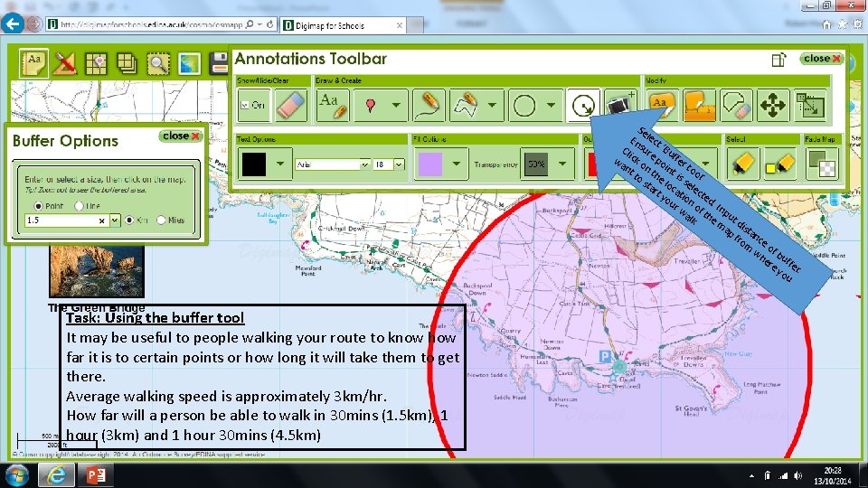Open the buffer size dropdown arrow
The width and height of the screenshot is (868, 488).
tap(115, 221)
